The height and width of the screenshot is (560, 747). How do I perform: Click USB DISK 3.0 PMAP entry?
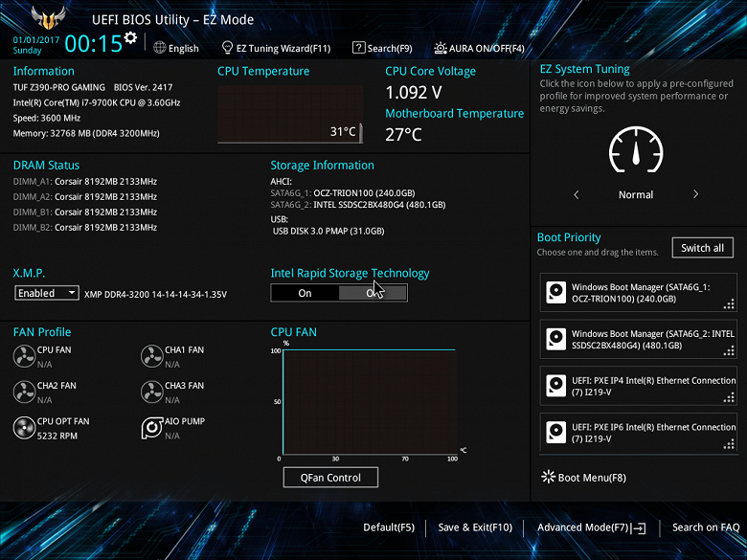328,231
